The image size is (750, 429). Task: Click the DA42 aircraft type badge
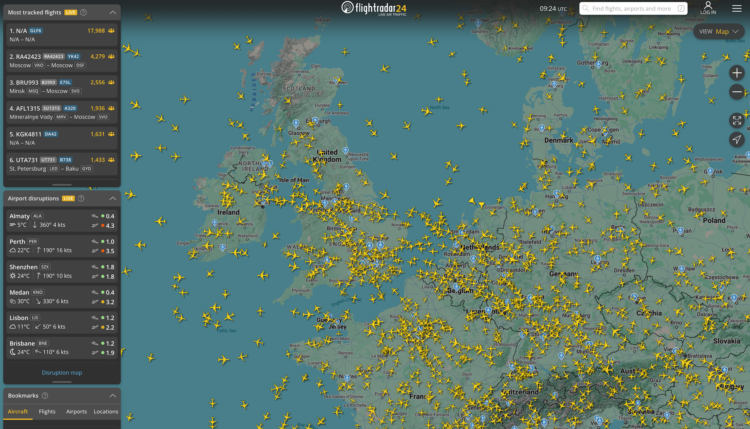[x=51, y=134]
